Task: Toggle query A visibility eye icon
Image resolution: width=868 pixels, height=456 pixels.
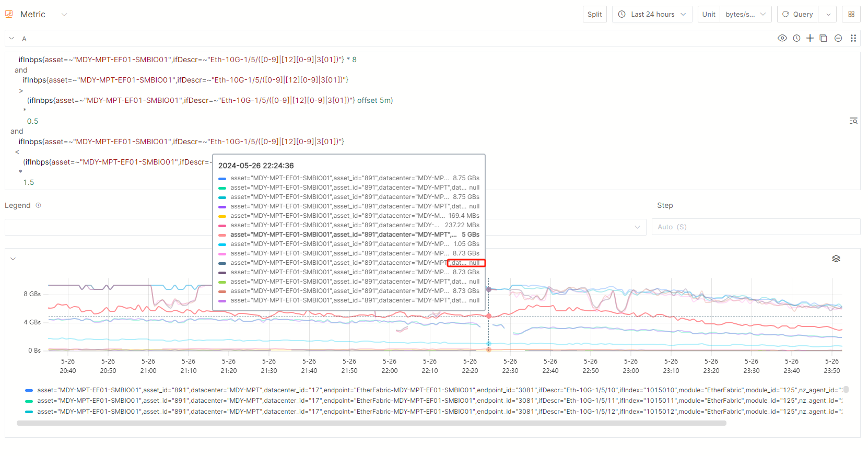Action: click(782, 38)
